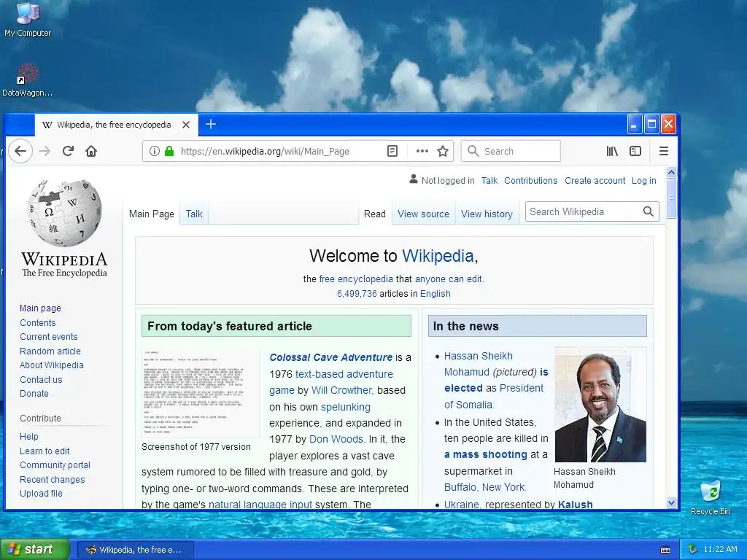Click the scrollbar down arrow
747x560 pixels.
click(671, 502)
